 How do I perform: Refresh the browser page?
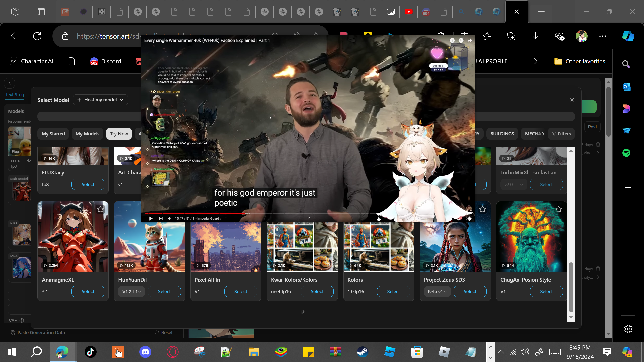pos(37,36)
